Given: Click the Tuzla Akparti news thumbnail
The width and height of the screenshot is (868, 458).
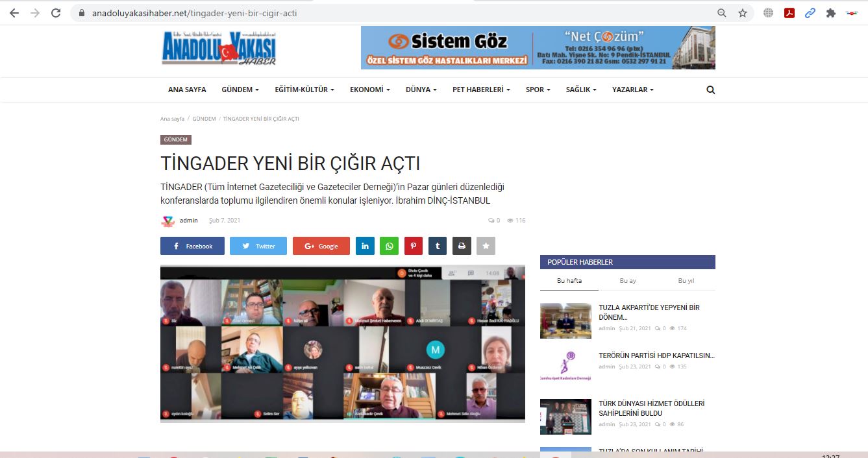Looking at the screenshot, I should click(x=565, y=320).
